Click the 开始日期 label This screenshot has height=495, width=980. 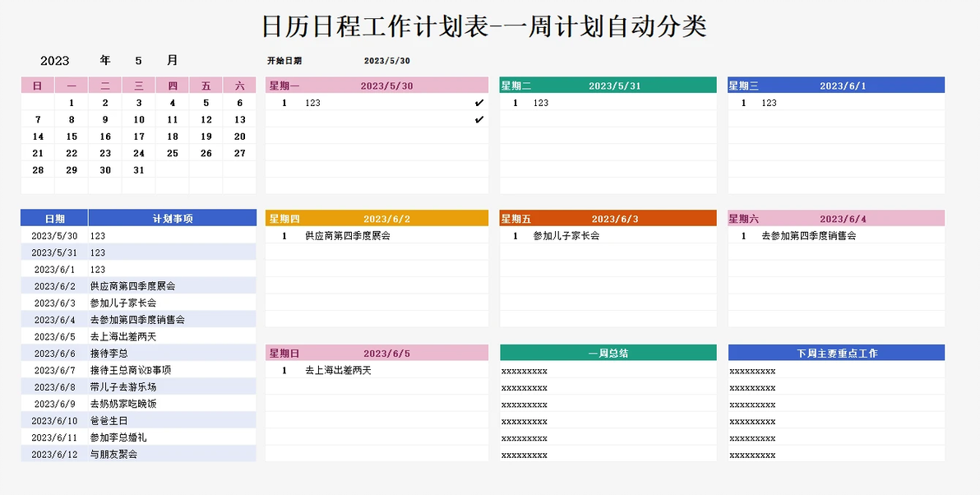click(x=284, y=61)
